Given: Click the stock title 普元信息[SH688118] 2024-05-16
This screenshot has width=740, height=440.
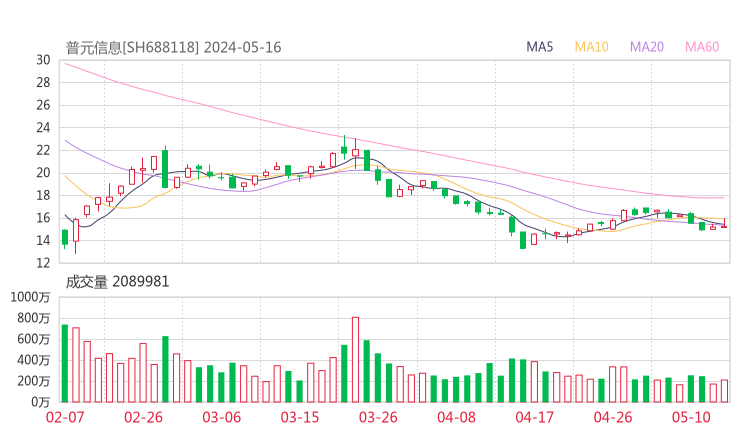Looking at the screenshot, I should pos(173,47).
